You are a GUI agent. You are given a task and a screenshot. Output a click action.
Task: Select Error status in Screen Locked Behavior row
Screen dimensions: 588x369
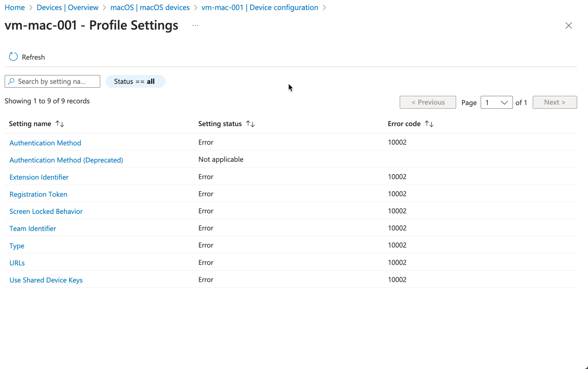coord(206,211)
